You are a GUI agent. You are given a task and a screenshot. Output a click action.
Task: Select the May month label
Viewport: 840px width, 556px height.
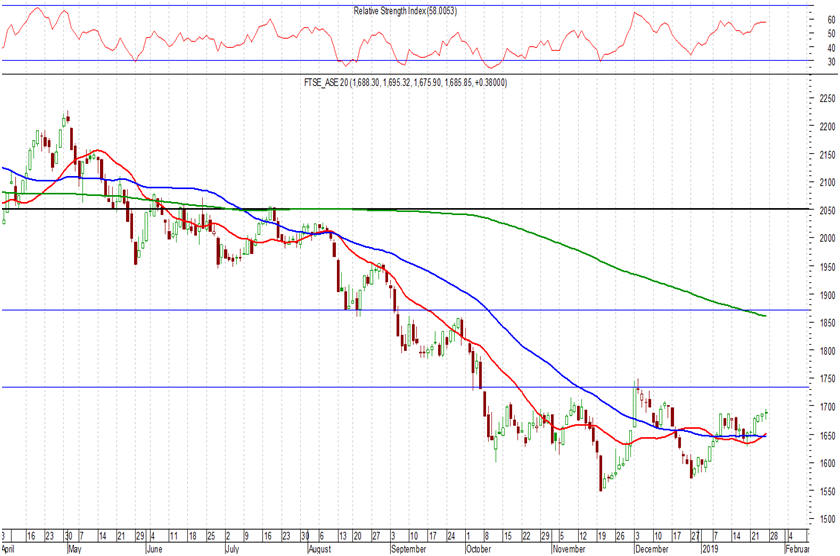pyautogui.click(x=74, y=549)
